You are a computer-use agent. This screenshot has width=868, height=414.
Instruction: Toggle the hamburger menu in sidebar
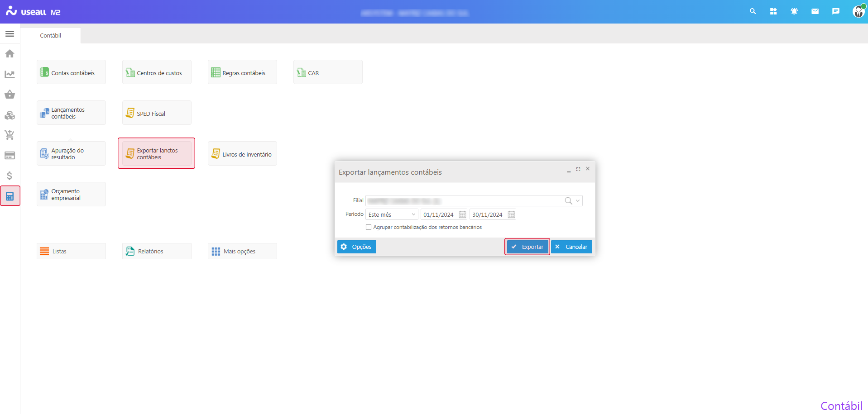point(10,34)
